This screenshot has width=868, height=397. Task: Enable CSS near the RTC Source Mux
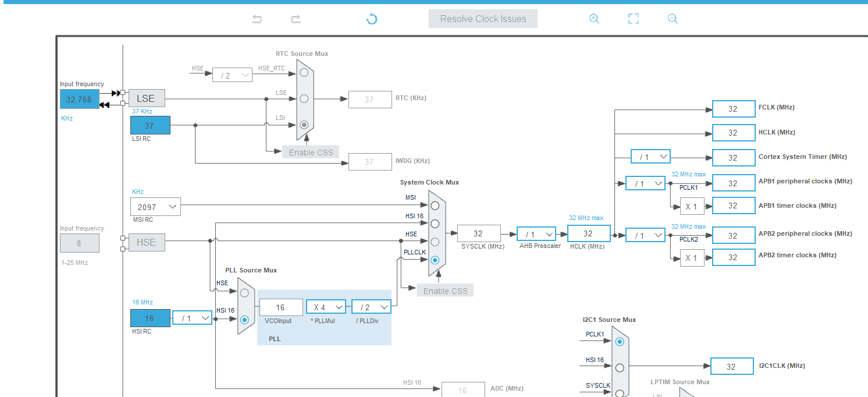310,152
